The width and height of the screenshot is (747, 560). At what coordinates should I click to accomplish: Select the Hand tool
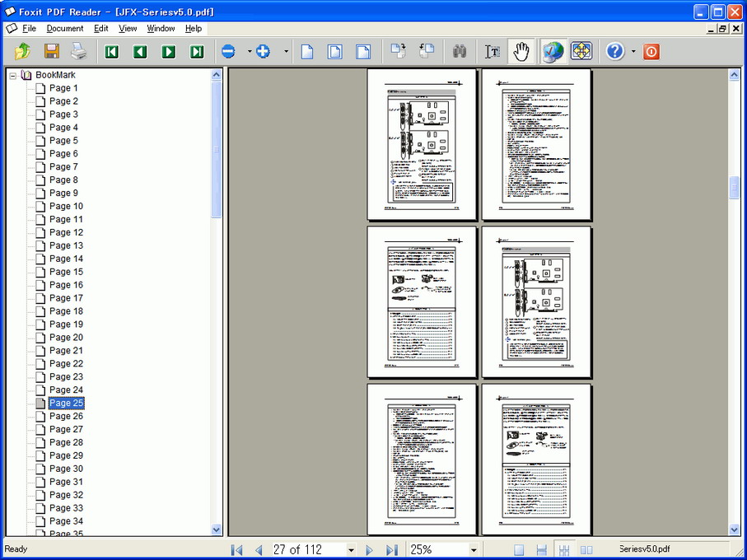(x=521, y=51)
